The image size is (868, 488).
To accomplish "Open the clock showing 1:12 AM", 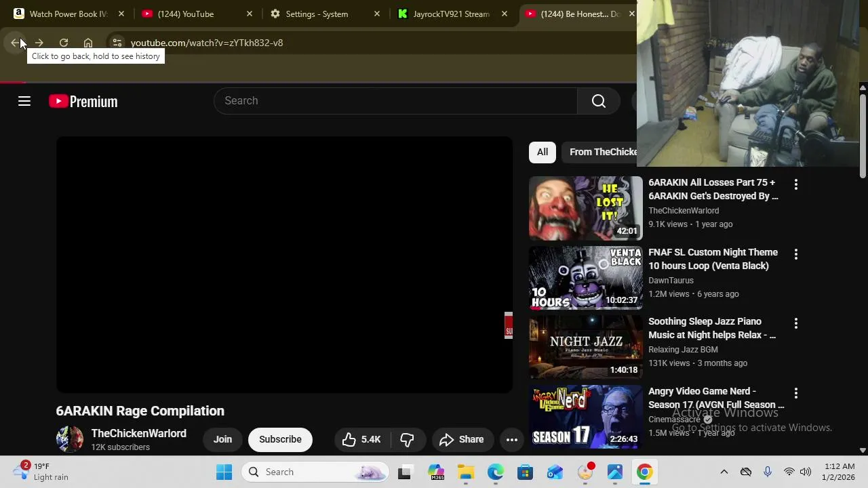I will [x=840, y=472].
